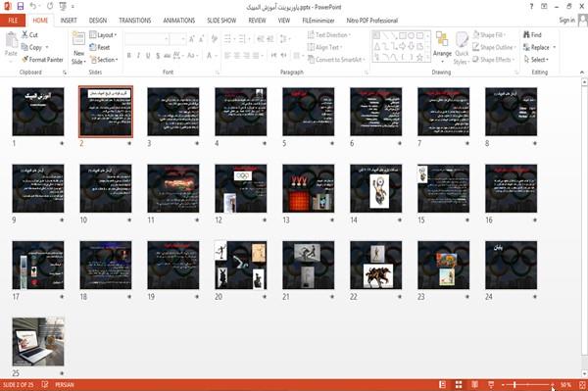This screenshot has height=391, width=588.
Task: Click the zoom out minus button
Action: pyautogui.click(x=503, y=384)
